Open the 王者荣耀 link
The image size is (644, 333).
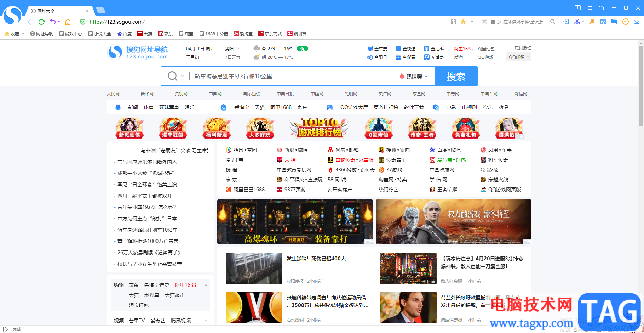[443, 190]
